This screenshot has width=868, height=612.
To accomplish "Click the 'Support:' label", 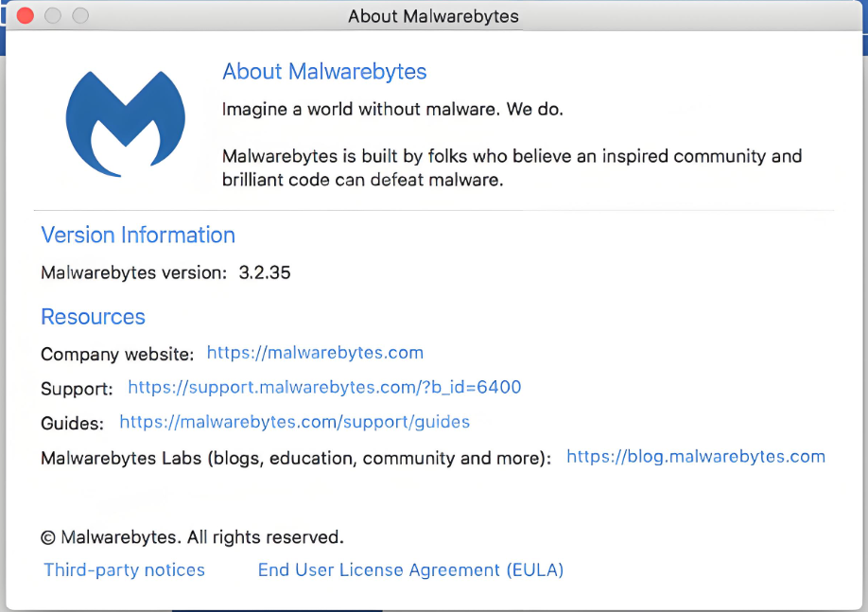I will 77,389.
